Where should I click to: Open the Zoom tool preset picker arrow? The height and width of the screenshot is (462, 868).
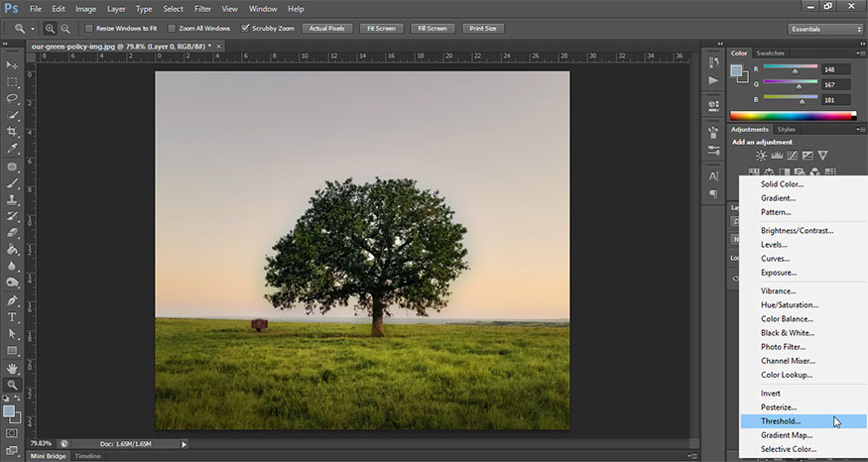32,29
